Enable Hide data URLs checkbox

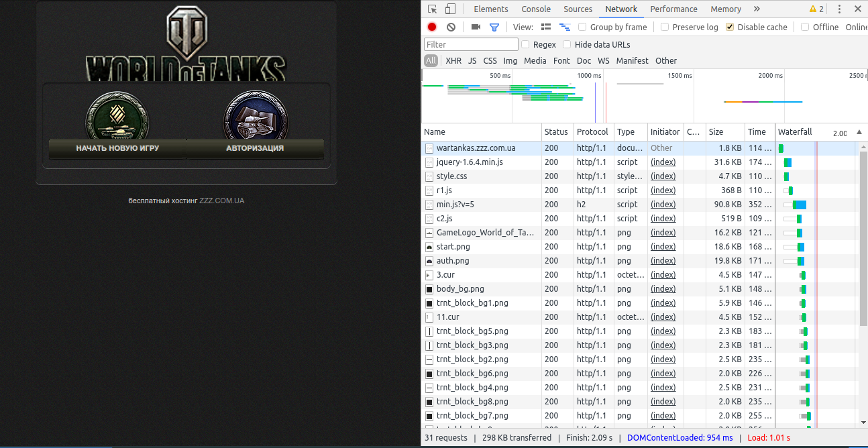coord(567,44)
